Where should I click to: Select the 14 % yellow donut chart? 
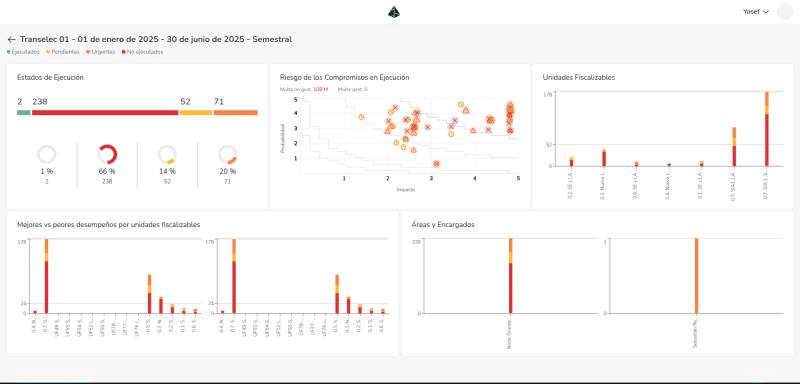coord(167,155)
